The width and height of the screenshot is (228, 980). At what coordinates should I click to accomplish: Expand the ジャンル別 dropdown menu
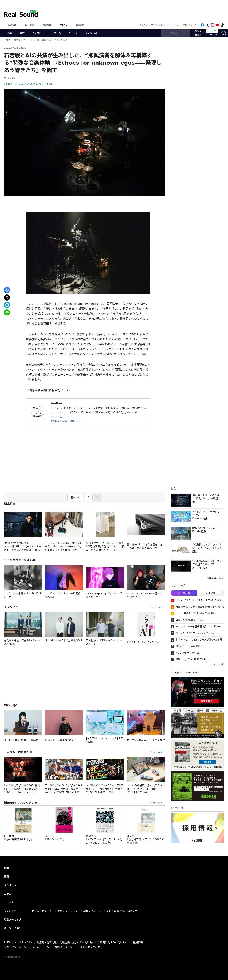93,33
